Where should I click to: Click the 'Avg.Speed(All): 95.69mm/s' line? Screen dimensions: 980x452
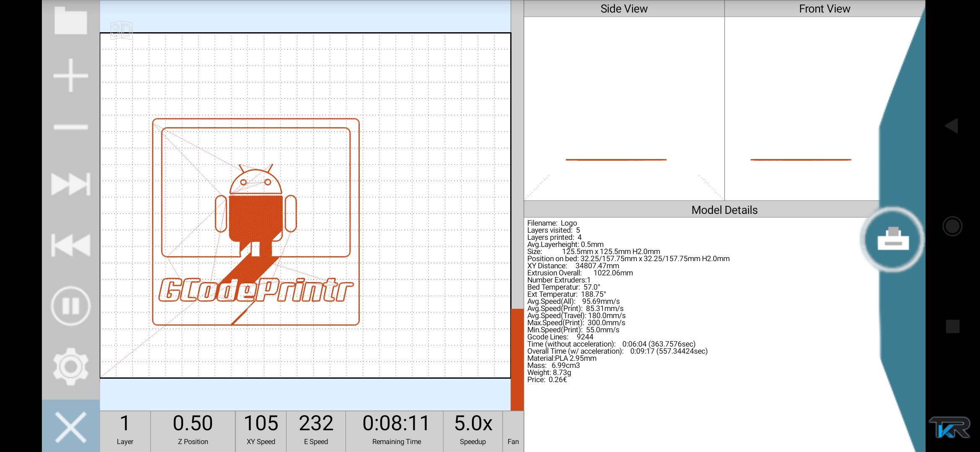click(573, 301)
